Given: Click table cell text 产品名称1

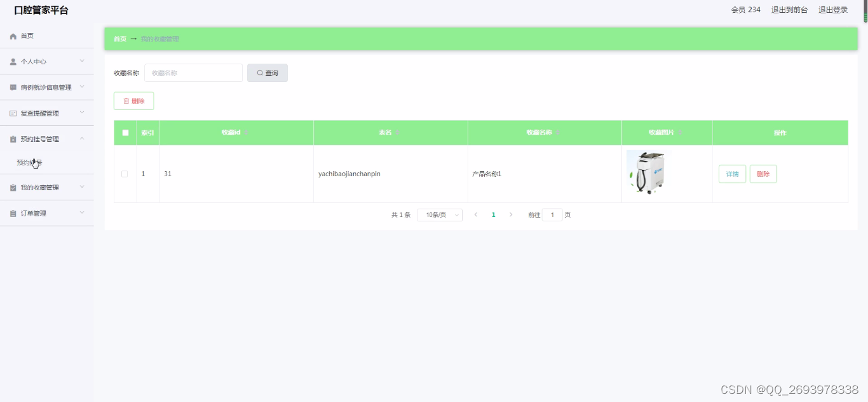Looking at the screenshot, I should coord(487,174).
